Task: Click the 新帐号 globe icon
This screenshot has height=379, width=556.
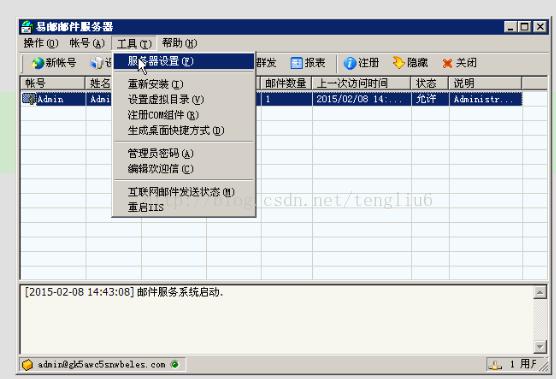Action: (x=37, y=63)
